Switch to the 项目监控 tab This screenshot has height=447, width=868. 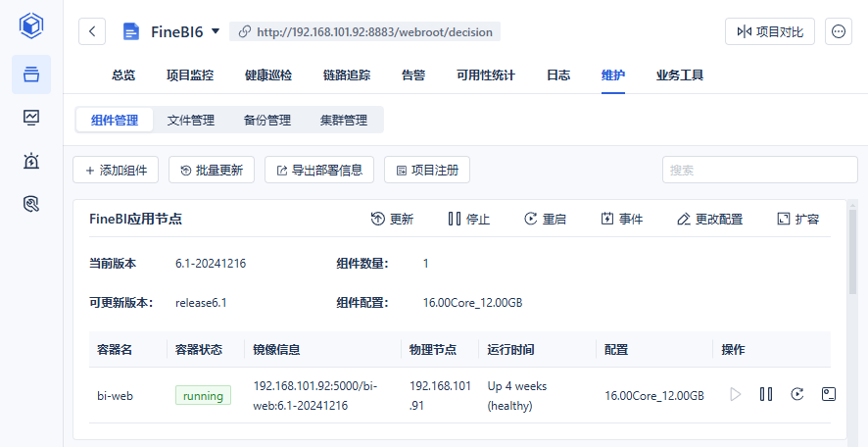[x=190, y=75]
